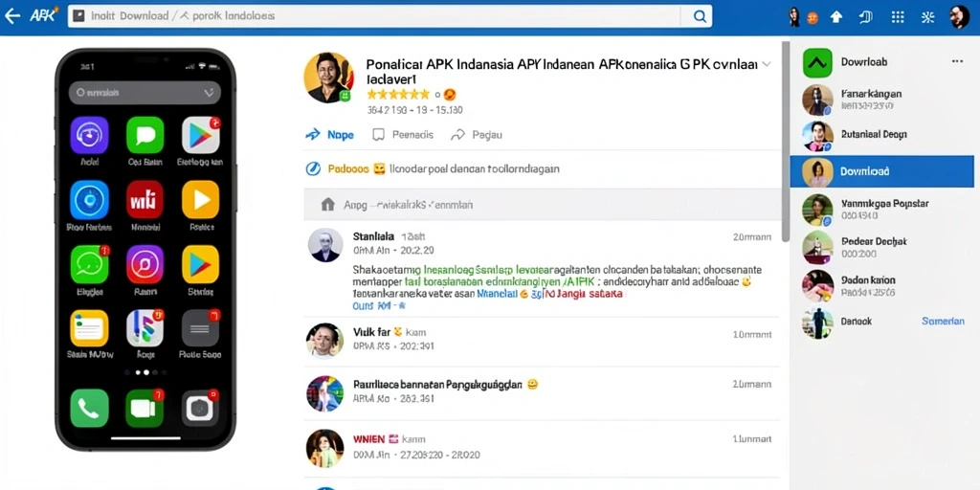This screenshot has height=490, width=980.
Task: Tap the yellow notes app icon
Action: 89,328
